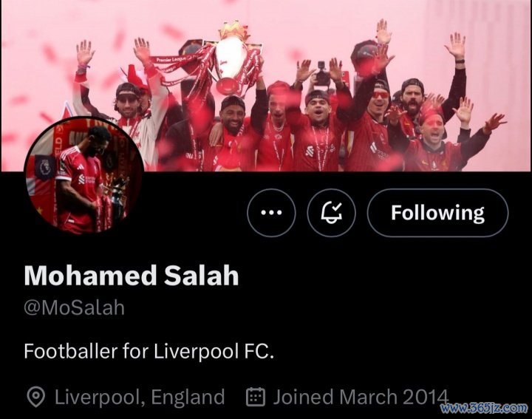Toggle the notification bell for @MoSalah

(331, 213)
